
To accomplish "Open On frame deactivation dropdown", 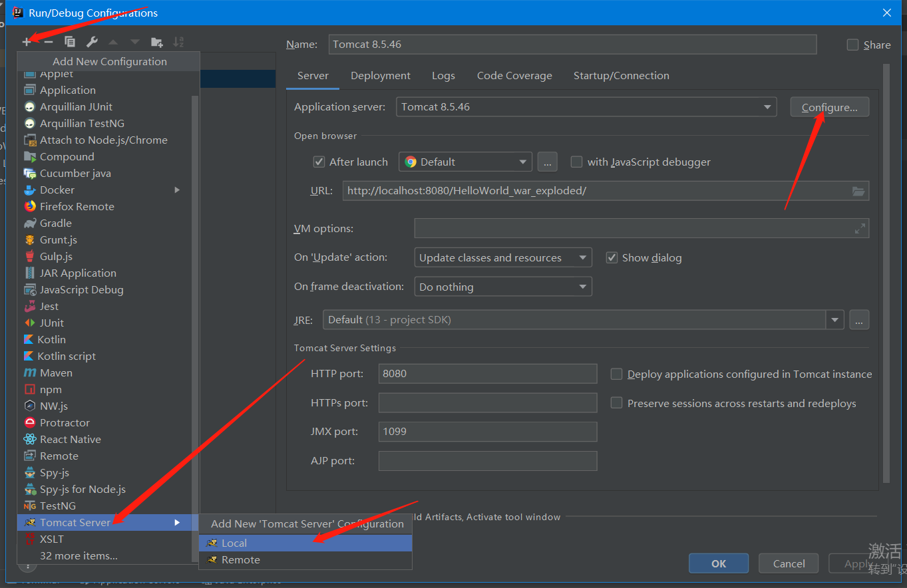I will (502, 287).
